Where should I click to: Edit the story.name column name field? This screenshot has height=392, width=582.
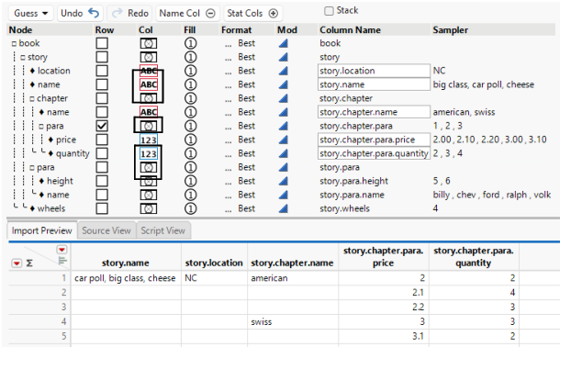pos(374,84)
